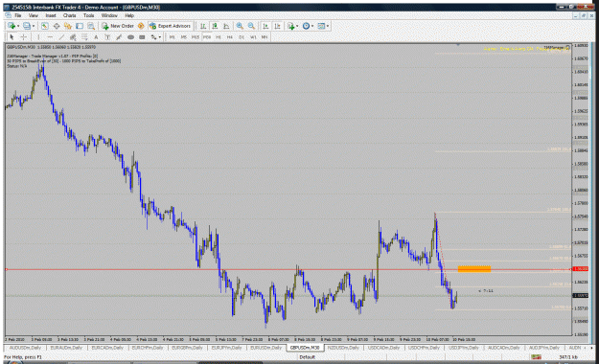
Task: Select the Trendline drawing tool
Action: click(x=61, y=37)
